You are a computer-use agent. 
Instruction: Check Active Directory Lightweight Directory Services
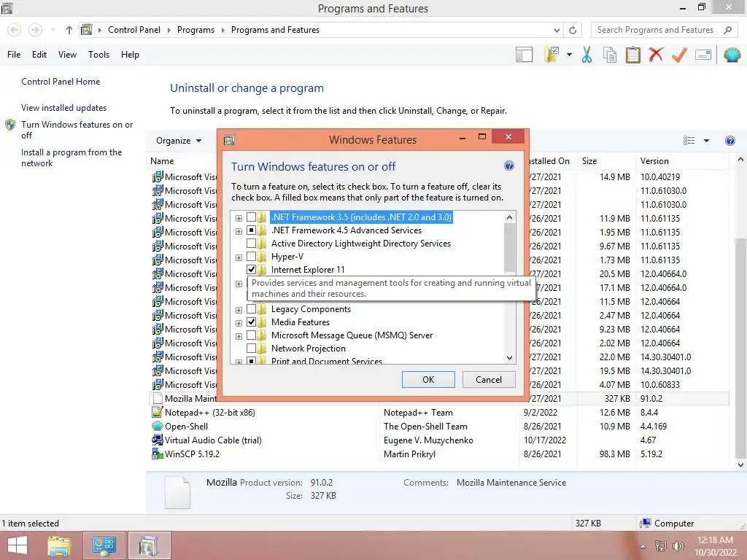point(251,244)
